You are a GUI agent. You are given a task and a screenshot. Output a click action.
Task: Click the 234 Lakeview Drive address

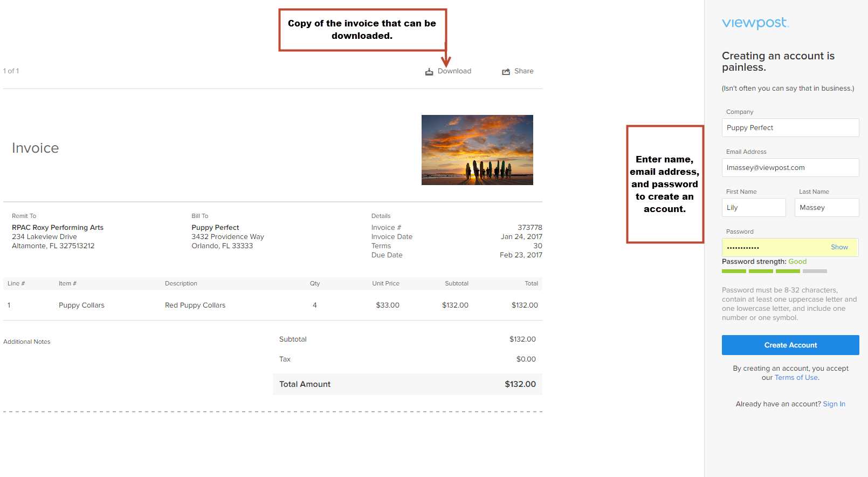44,237
